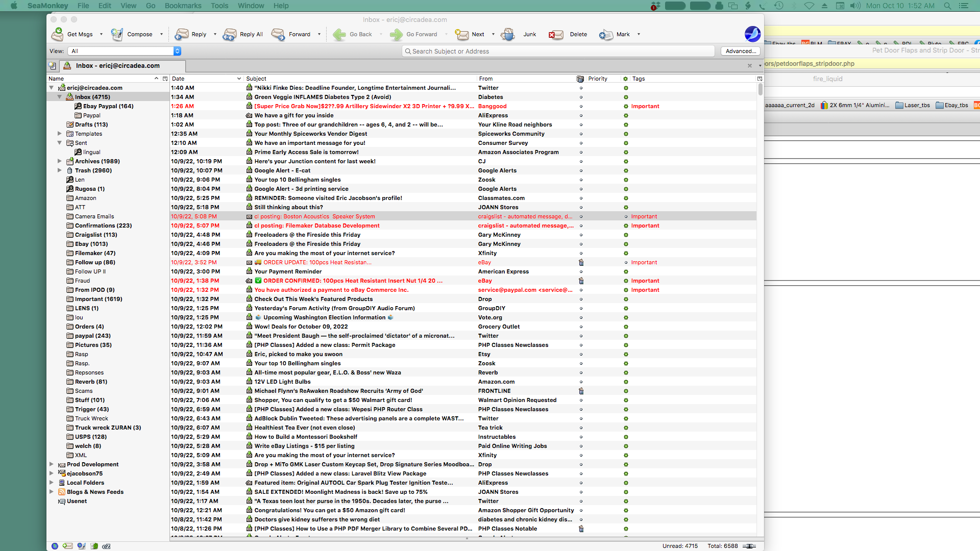Click the Search Subject or Address field
980x551 pixels.
[x=556, y=51]
